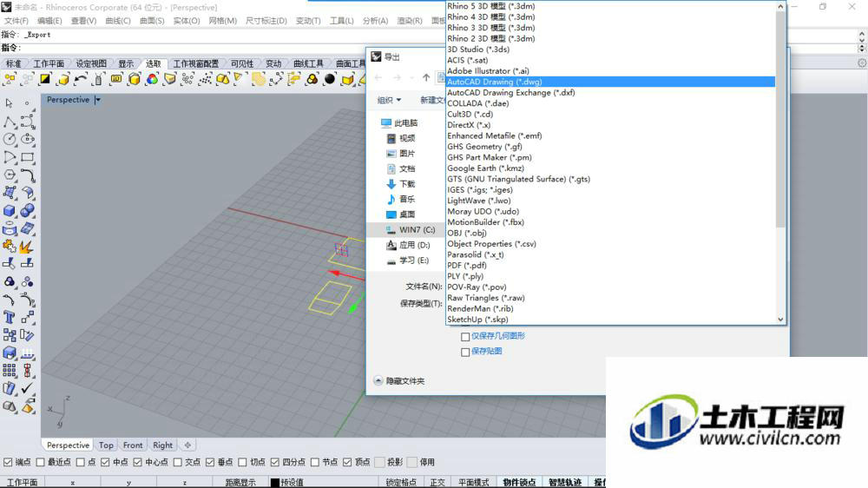Select the puzzle-piece Join tool
This screenshot has width=868, height=488.
click(x=10, y=246)
